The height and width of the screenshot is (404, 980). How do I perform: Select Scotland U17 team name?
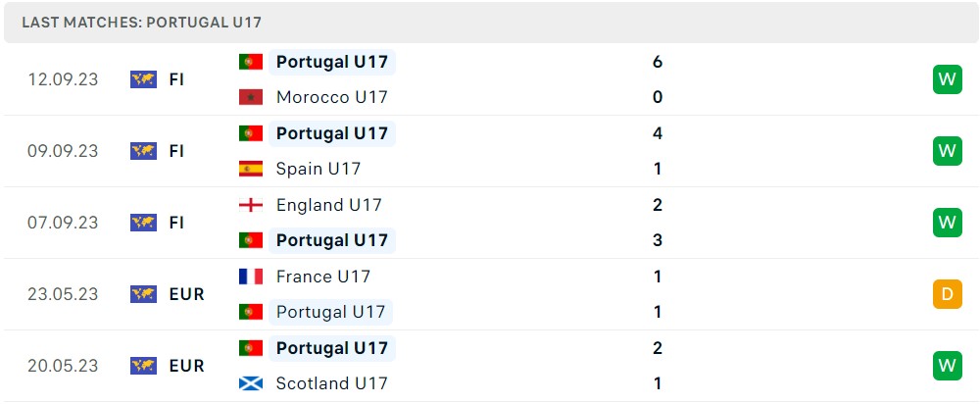coord(331,383)
